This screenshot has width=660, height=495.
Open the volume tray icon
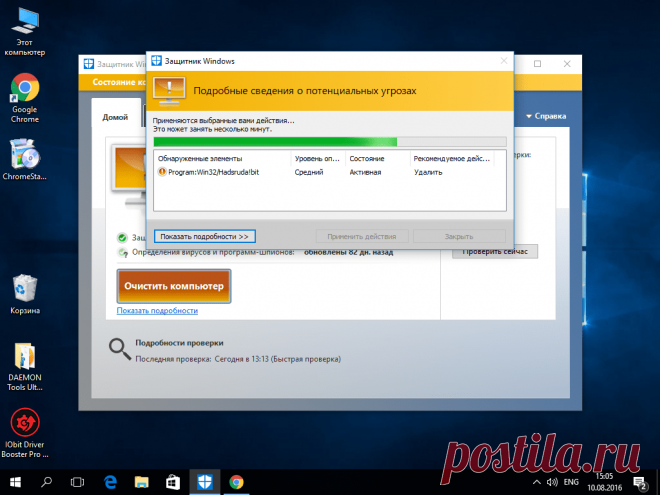[552, 482]
